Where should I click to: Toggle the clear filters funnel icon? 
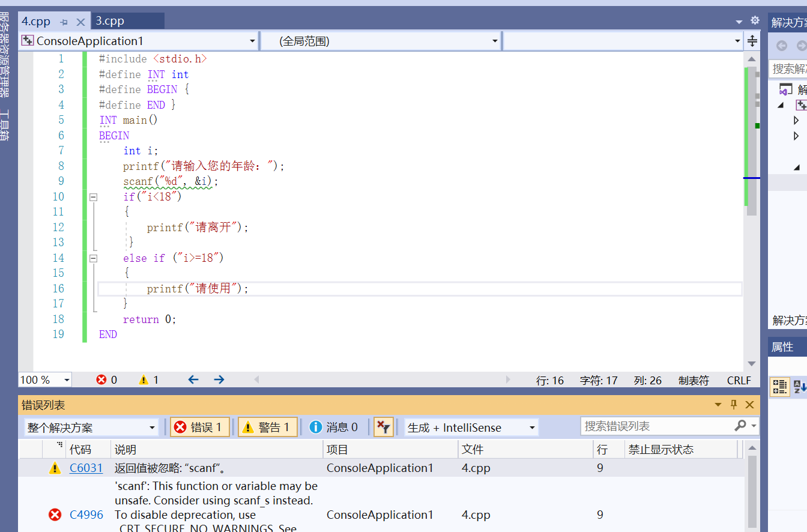tap(383, 427)
